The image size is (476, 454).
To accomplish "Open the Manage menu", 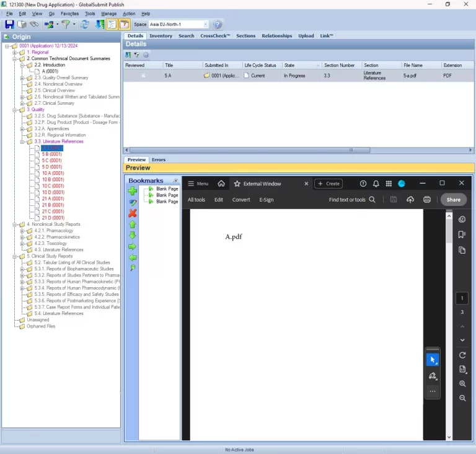I will (108, 14).
